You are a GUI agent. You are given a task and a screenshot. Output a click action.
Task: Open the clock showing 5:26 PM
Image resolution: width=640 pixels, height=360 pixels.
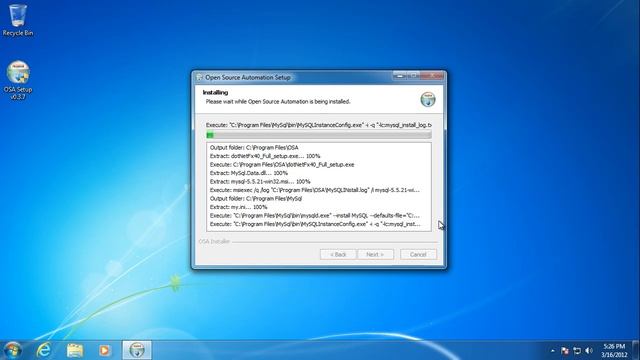coord(614,351)
